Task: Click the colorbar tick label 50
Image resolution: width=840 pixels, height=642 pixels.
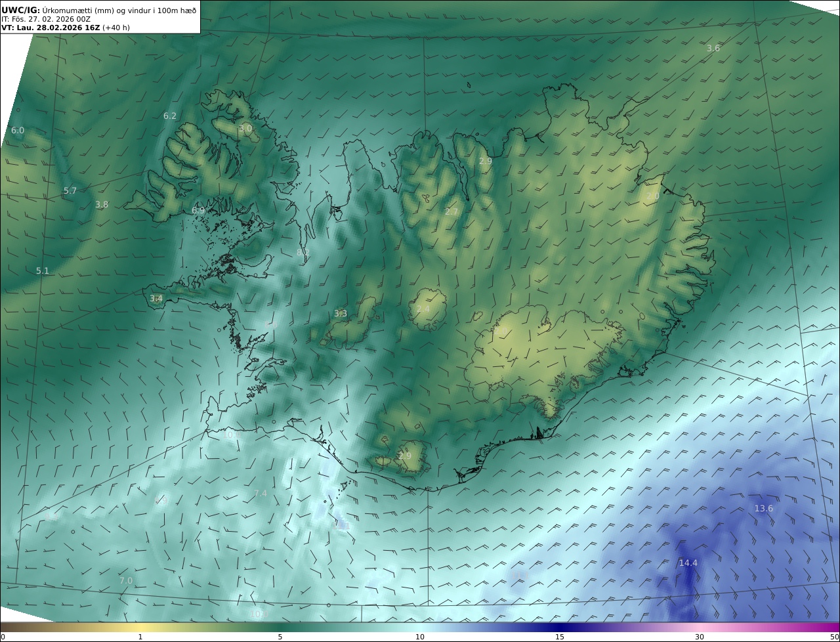Action: [x=835, y=637]
